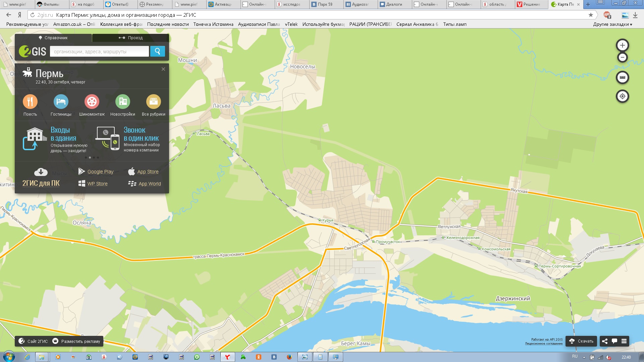Open Другие закладки bookmarks dropdown
Screen dimensions: 644x362
pos(612,24)
